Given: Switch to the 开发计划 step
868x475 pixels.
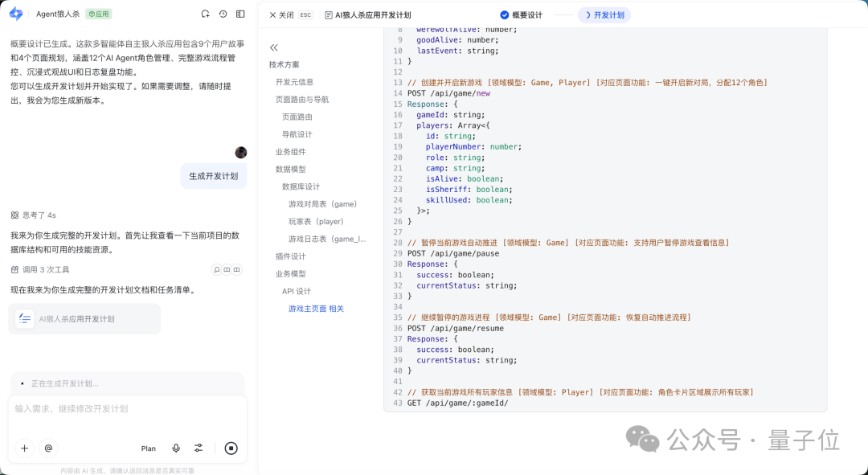Looking at the screenshot, I should click(604, 15).
